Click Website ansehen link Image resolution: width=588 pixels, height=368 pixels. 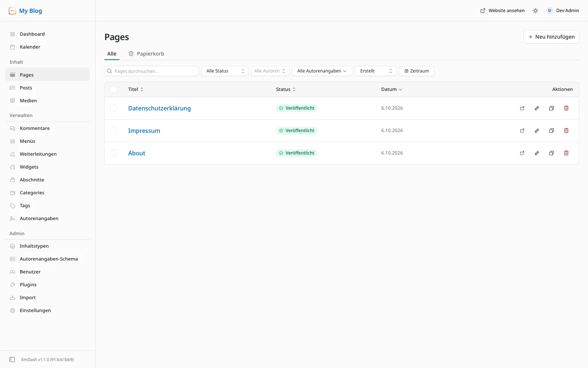coord(502,11)
